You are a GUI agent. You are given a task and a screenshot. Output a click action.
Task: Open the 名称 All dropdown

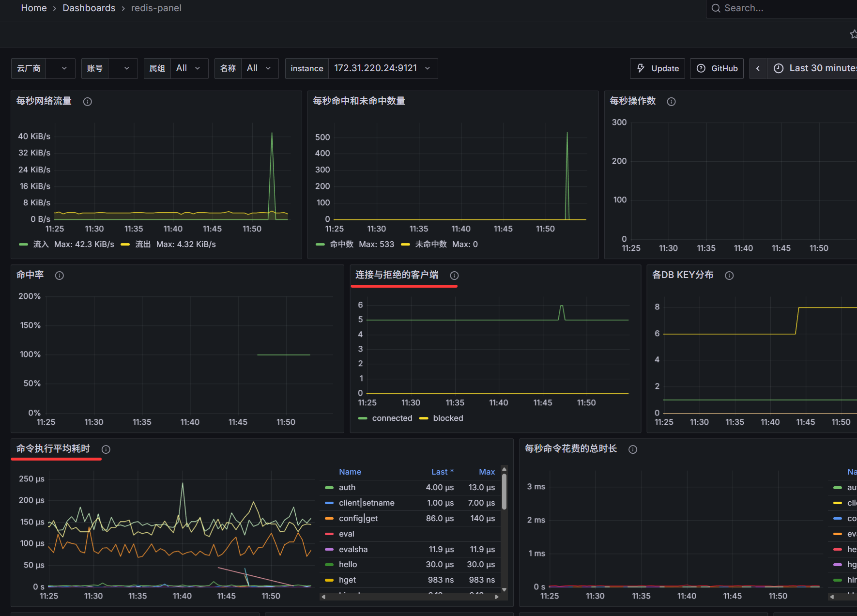click(260, 68)
